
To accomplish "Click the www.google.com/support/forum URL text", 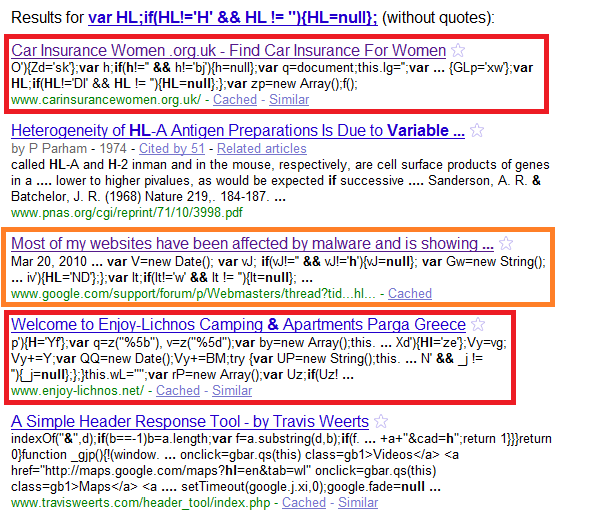I will coord(193,293).
